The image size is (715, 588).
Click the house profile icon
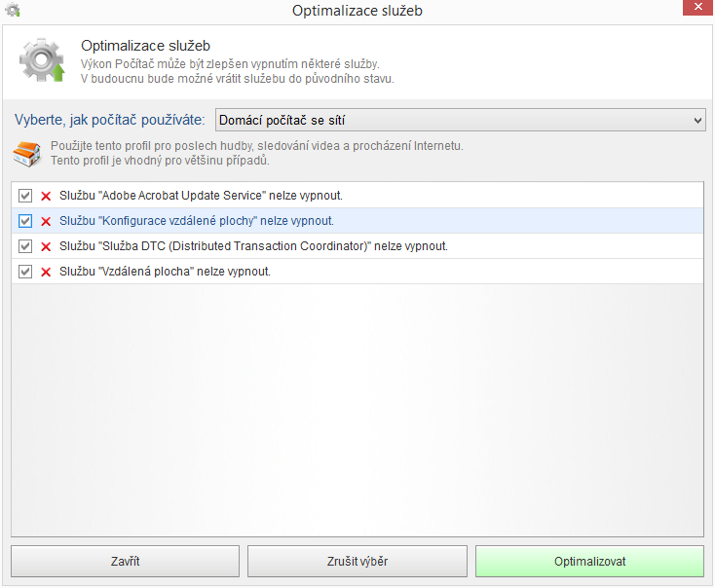(x=27, y=154)
